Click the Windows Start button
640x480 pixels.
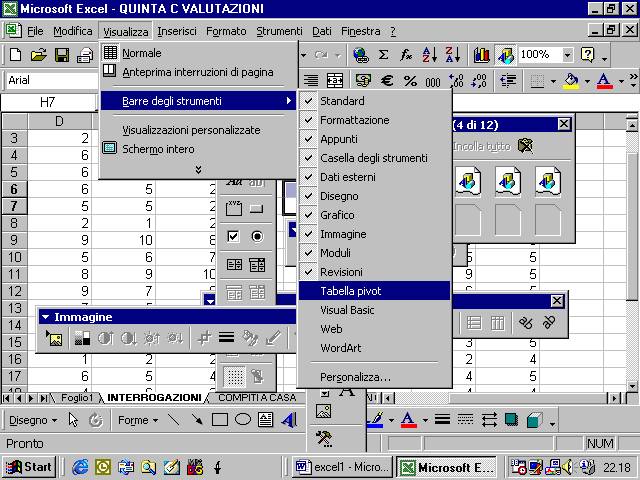pyautogui.click(x=29, y=467)
